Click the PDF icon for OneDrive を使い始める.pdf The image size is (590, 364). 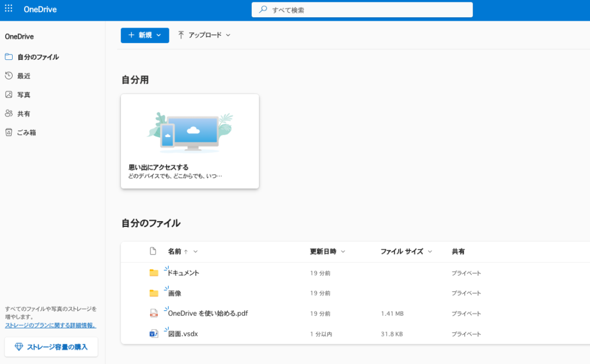(x=153, y=313)
